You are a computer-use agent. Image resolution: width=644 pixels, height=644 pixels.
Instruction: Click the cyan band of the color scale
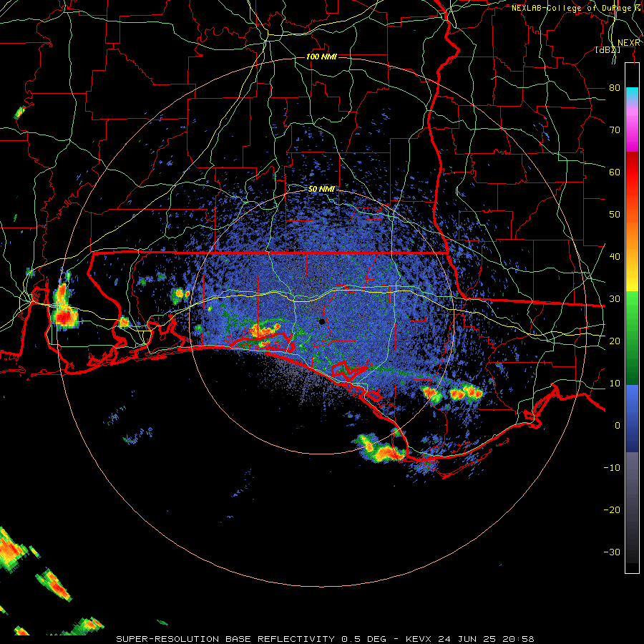click(x=632, y=94)
